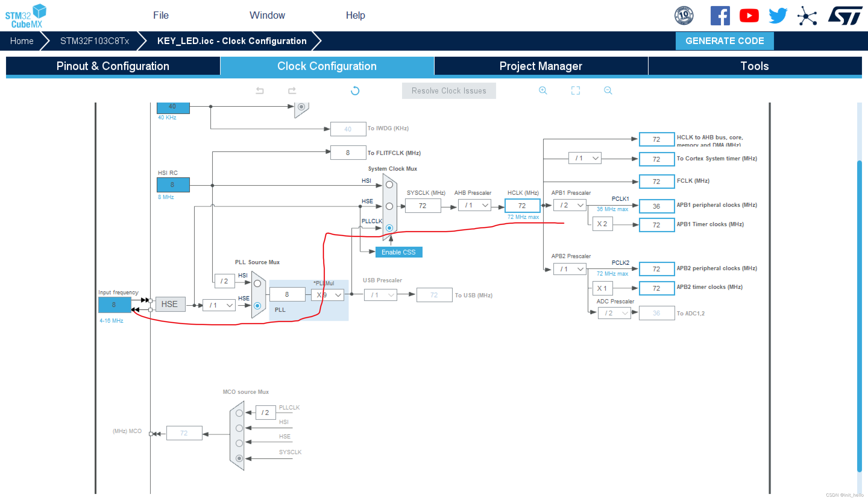
Task: Click the redo arrow icon
Action: (292, 91)
